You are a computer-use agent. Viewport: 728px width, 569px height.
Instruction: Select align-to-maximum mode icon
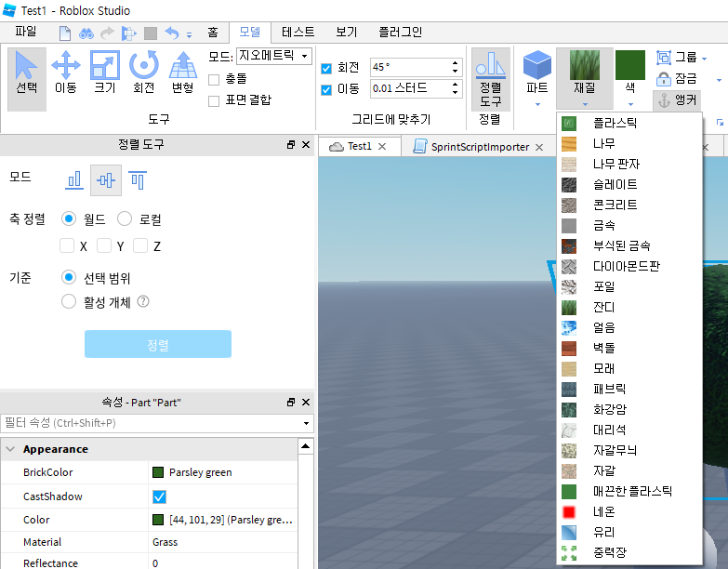coord(138,180)
